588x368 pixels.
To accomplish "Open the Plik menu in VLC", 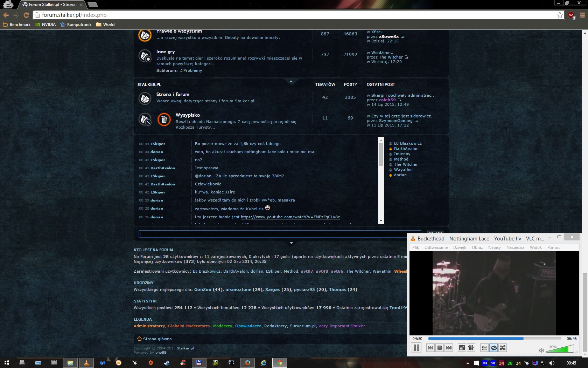I will click(x=415, y=247).
